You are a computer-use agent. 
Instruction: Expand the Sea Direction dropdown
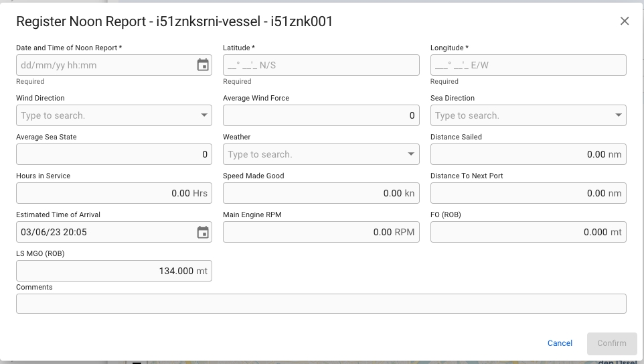click(619, 115)
